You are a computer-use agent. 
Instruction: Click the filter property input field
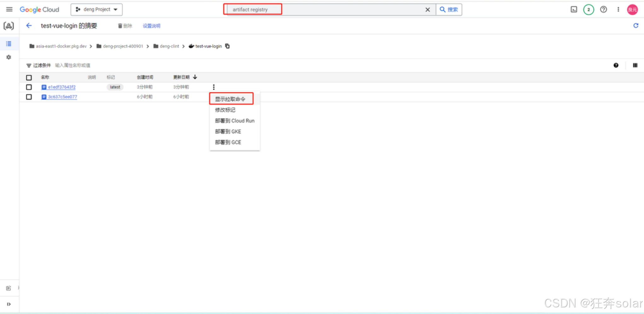[73, 65]
